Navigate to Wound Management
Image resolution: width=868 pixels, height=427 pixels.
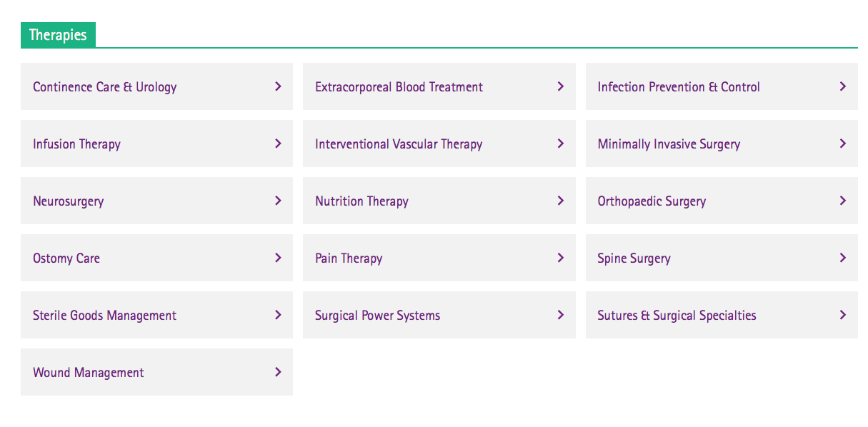pyautogui.click(x=89, y=373)
